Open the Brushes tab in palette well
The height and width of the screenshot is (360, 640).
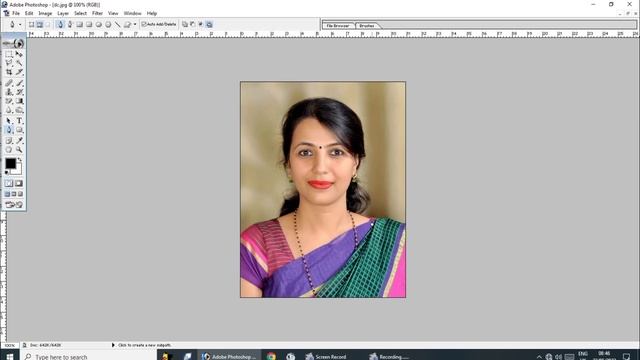pyautogui.click(x=367, y=26)
